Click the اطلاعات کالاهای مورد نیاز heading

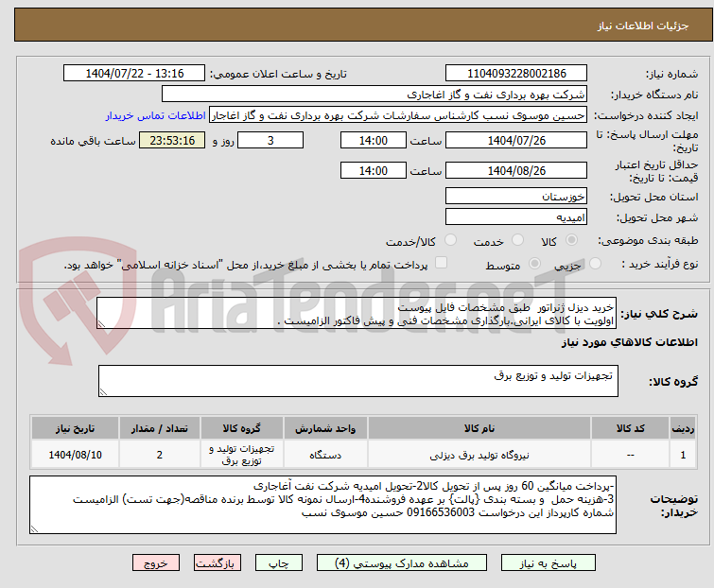[x=629, y=342]
